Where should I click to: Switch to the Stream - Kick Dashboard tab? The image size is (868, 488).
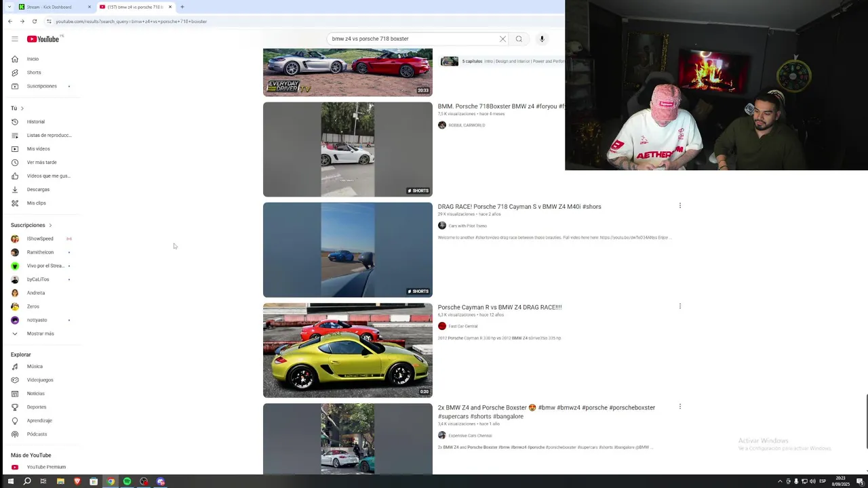pyautogui.click(x=54, y=7)
